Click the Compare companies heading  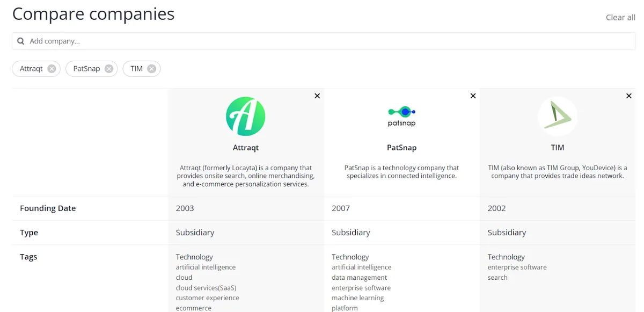(x=93, y=14)
